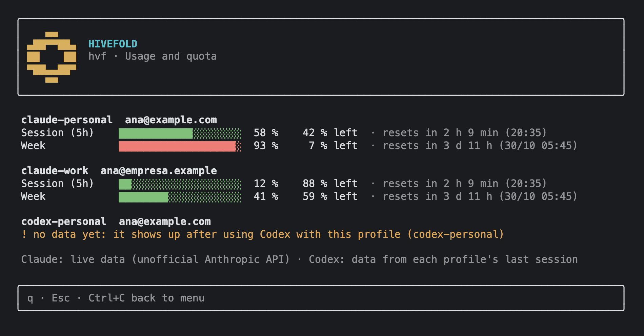Click the claude-personal session reset time
The image size is (644, 336).
pos(465,133)
